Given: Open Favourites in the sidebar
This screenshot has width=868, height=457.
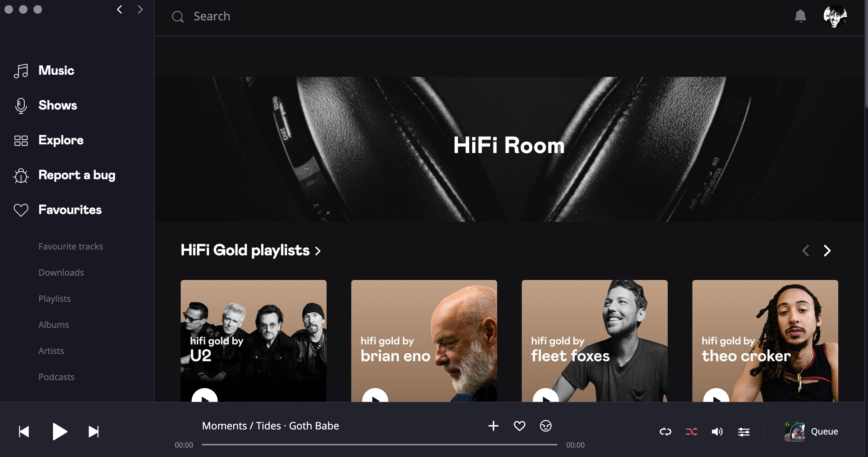Looking at the screenshot, I should pyautogui.click(x=70, y=210).
